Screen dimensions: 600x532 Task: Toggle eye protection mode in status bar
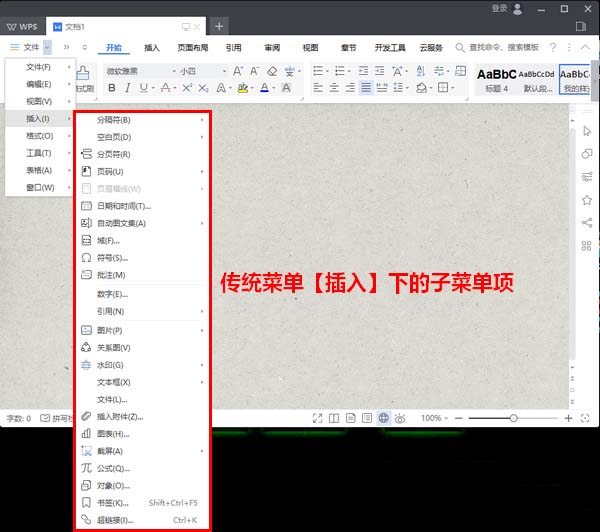[400, 418]
